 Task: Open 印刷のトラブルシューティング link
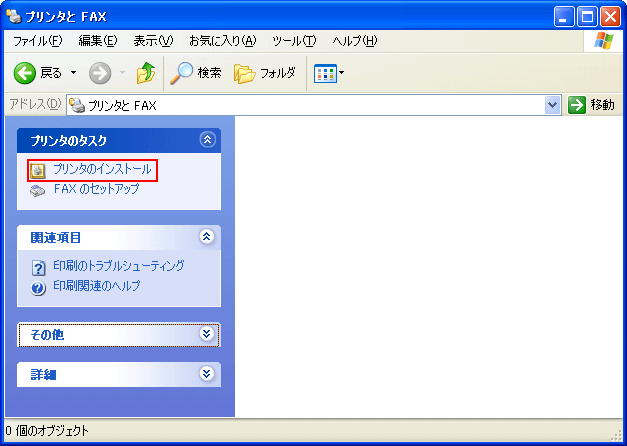119,266
